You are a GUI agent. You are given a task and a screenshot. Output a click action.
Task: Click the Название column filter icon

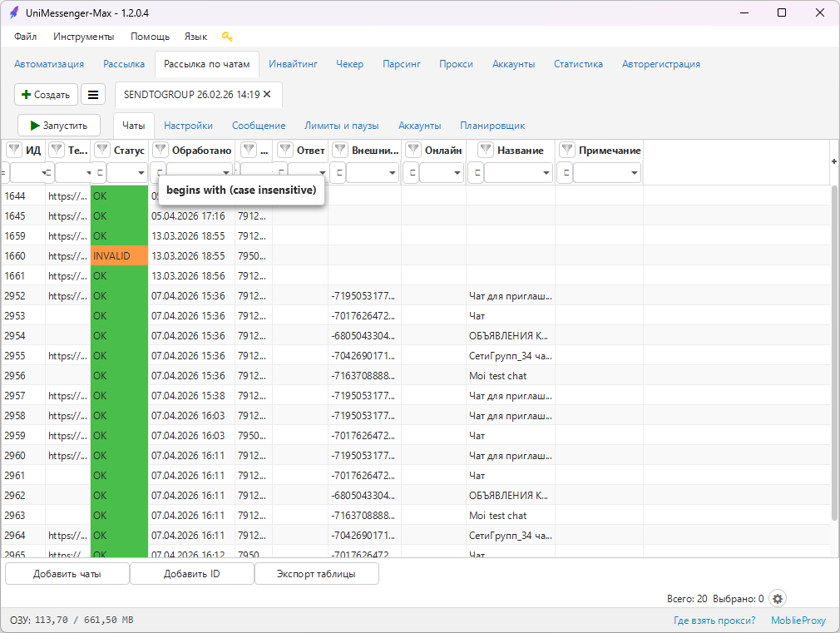(486, 150)
